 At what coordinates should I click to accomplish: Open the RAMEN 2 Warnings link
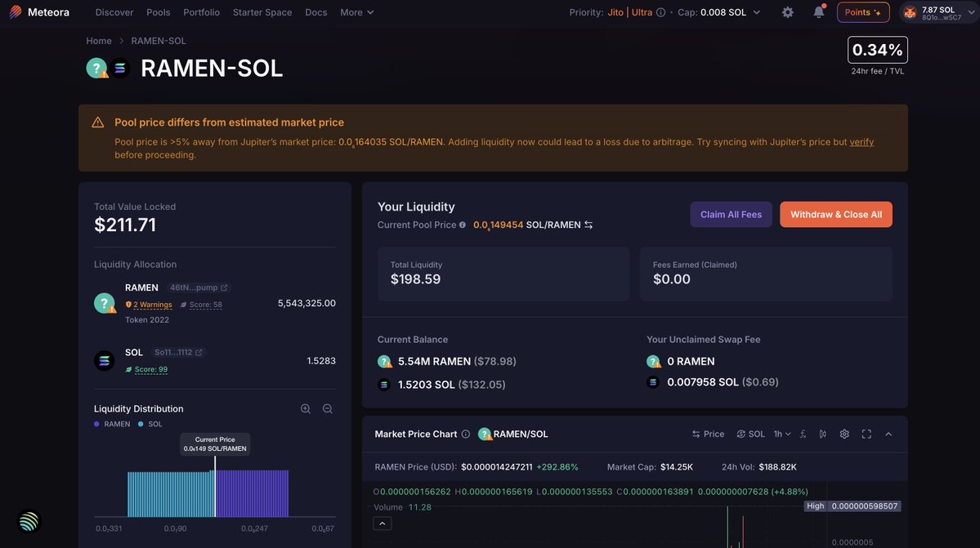click(149, 305)
